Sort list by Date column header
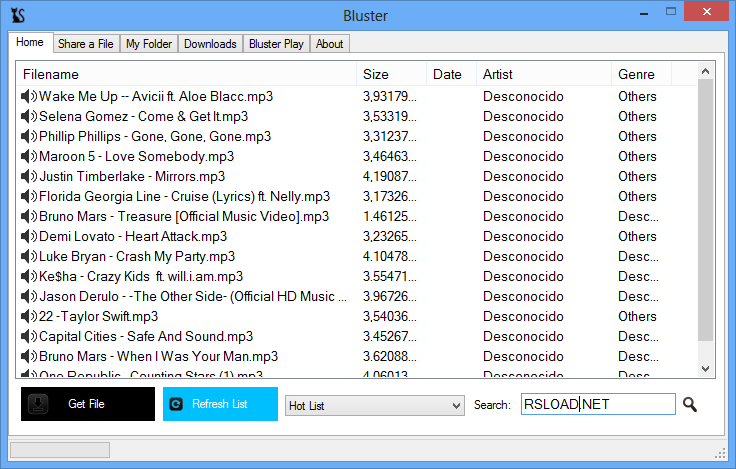736x469 pixels. (x=452, y=74)
